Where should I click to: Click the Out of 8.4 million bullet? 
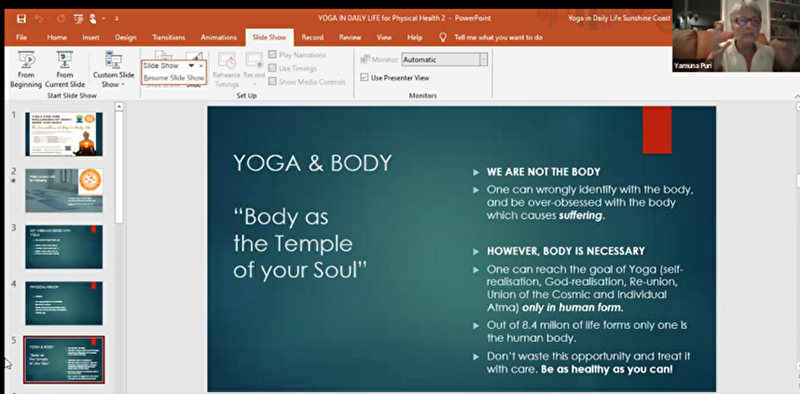(587, 331)
